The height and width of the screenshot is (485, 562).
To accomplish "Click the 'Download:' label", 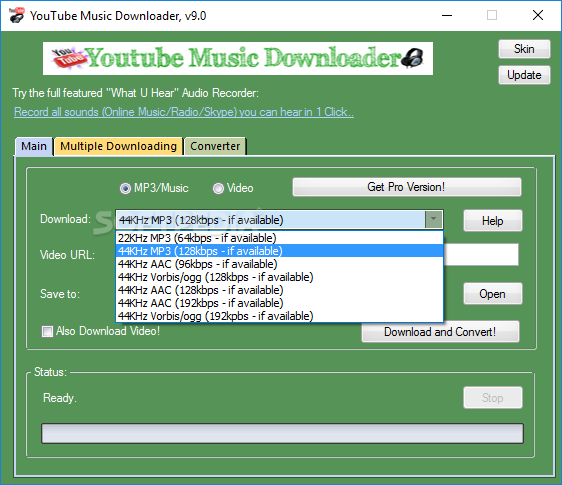I will coord(66,219).
